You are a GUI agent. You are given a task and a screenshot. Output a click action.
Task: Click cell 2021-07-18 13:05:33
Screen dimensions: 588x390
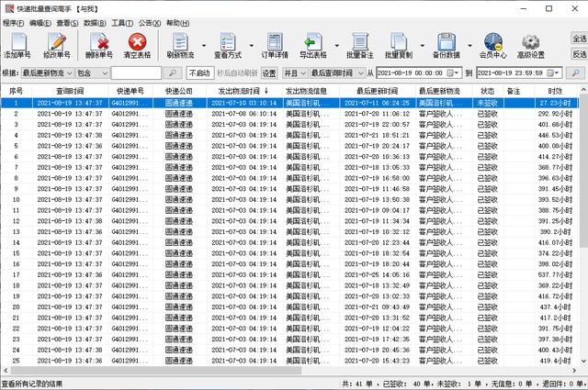point(378,167)
